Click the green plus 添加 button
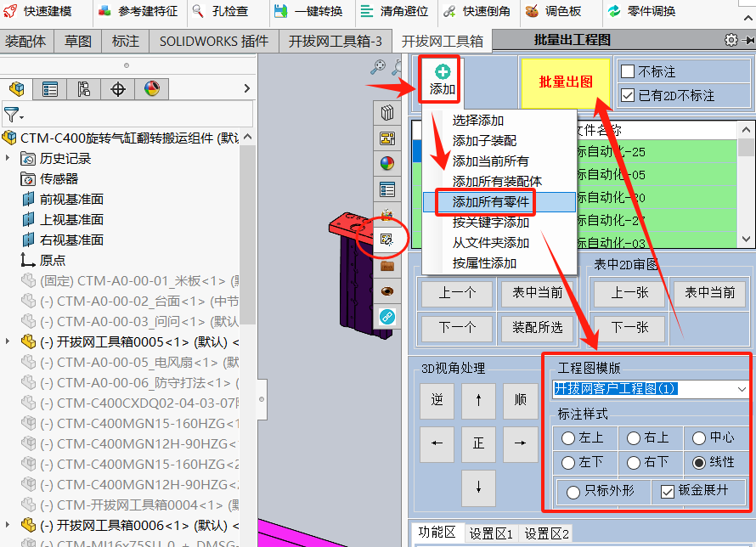The image size is (756, 547). click(x=442, y=80)
